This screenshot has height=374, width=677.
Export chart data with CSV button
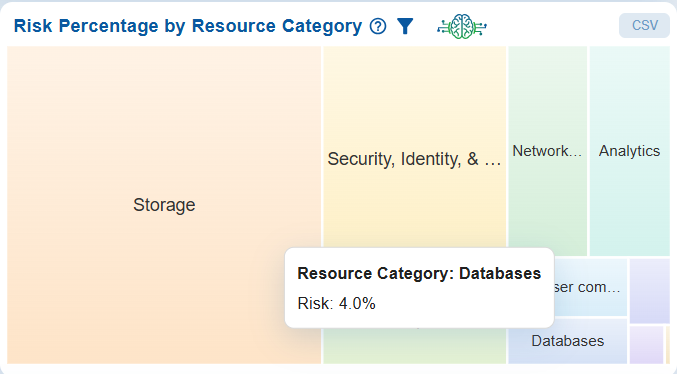click(x=644, y=25)
